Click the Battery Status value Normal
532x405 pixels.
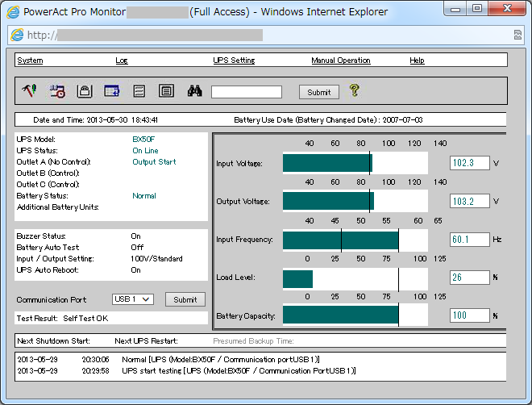pyautogui.click(x=144, y=196)
